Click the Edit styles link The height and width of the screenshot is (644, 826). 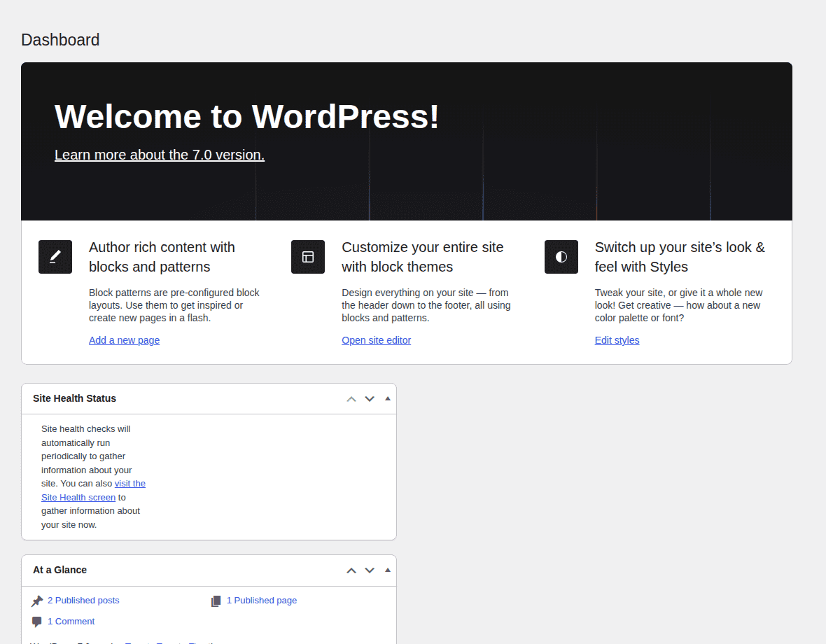coord(617,340)
